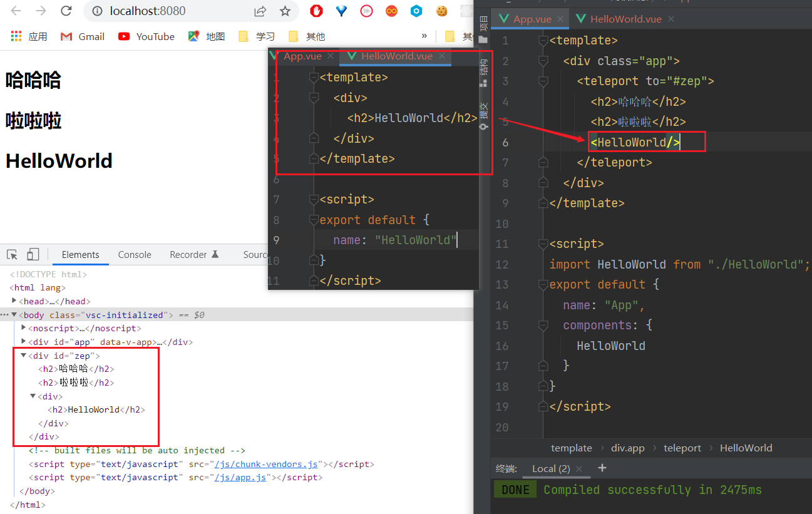This screenshot has height=514, width=812.
Task: Open the red stop-hand ad blocker extension
Action: [x=317, y=11]
